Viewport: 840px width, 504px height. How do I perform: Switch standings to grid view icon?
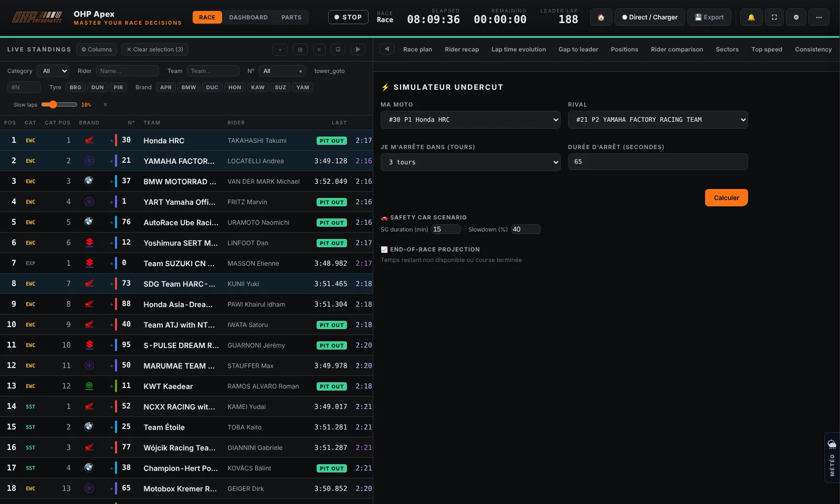(300, 49)
